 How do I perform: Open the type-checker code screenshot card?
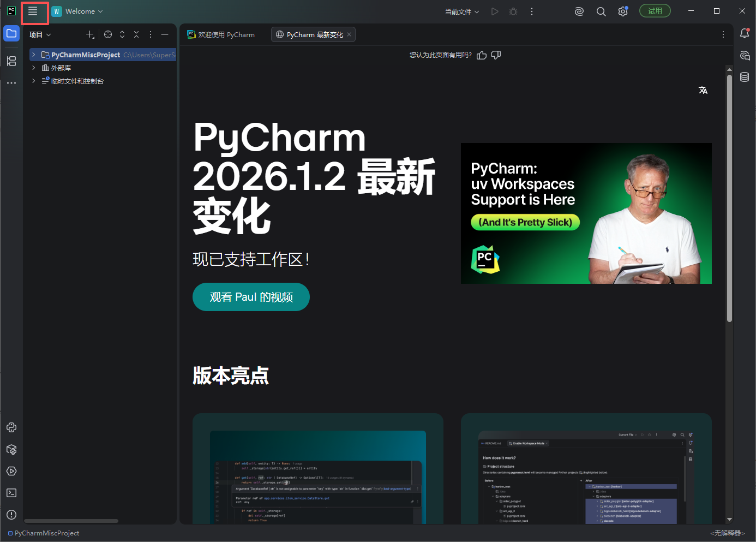pyautogui.click(x=318, y=469)
